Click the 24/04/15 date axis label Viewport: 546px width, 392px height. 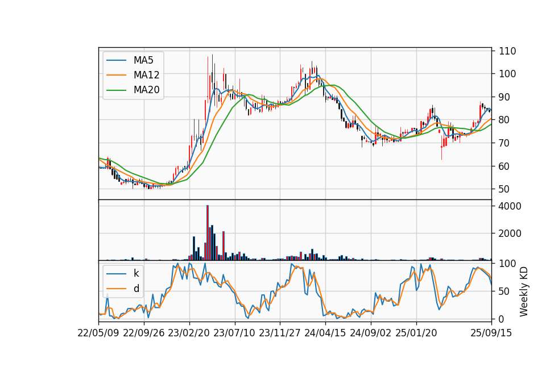point(325,333)
